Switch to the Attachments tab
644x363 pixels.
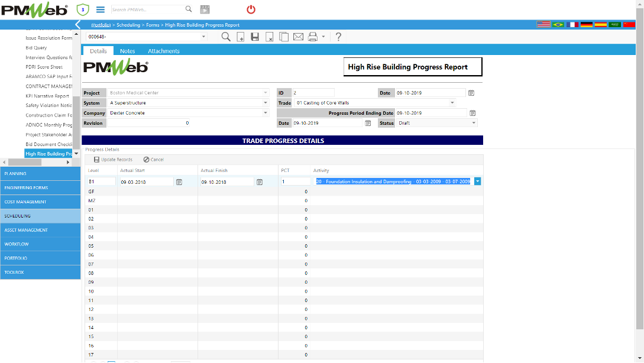tap(163, 51)
